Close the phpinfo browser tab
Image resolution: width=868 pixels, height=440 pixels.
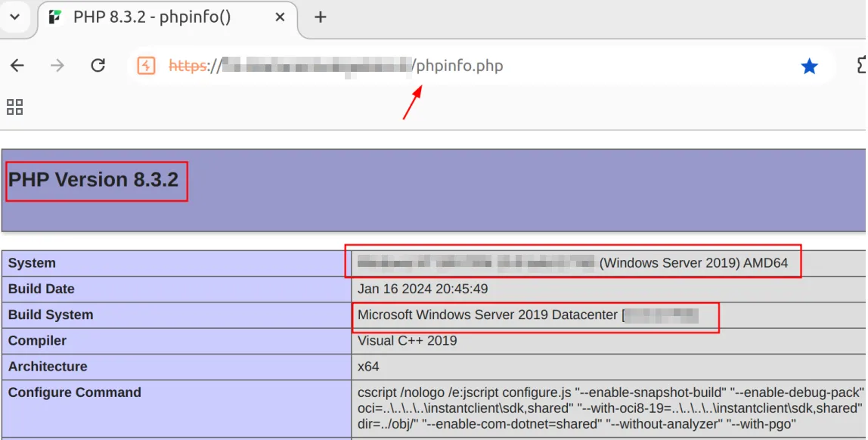tap(279, 17)
